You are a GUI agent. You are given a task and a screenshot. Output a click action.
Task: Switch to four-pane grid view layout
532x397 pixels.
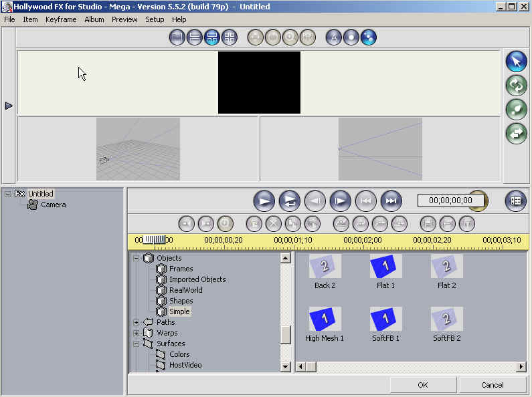(230, 37)
